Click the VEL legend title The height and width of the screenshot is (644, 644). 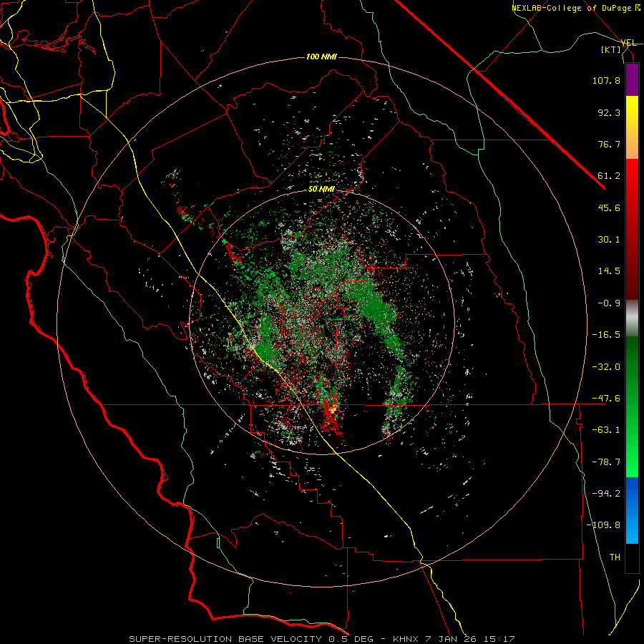[629, 43]
